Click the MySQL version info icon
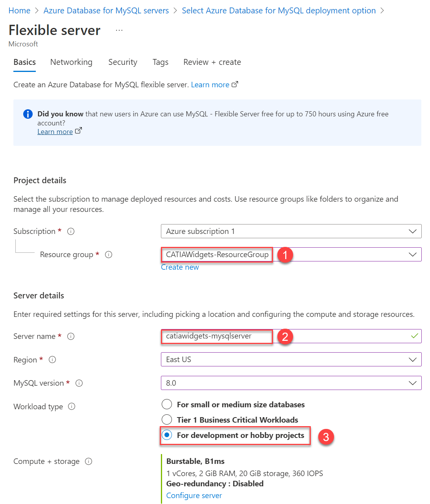This screenshot has width=430, height=504. click(x=79, y=383)
